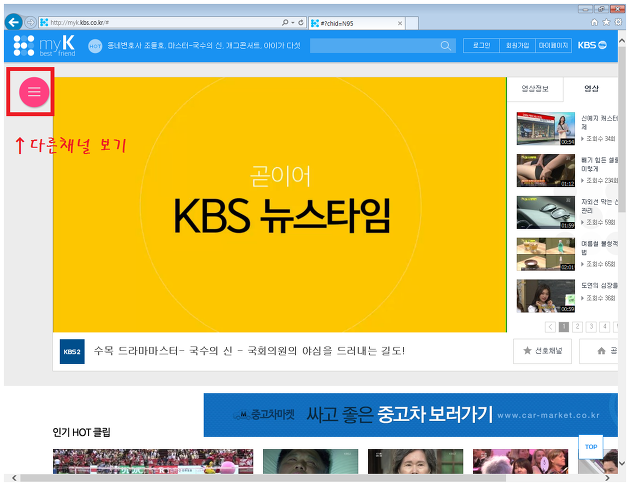Click the browser forward arrow button

click(31, 22)
